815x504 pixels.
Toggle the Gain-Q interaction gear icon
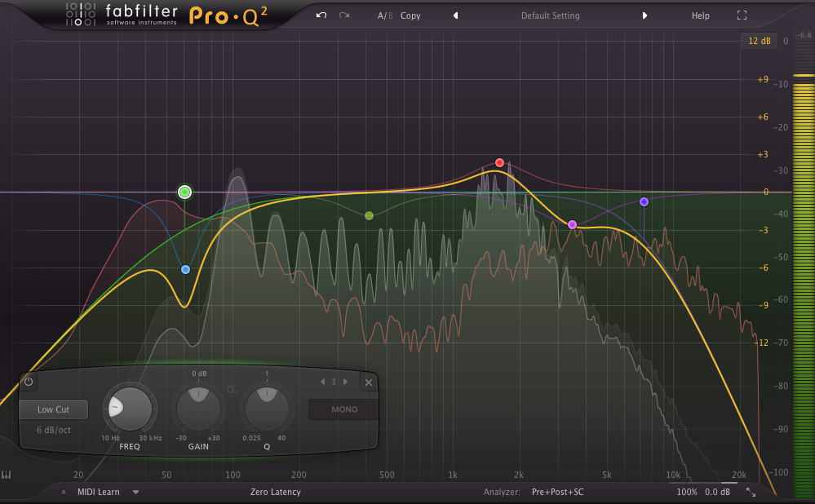[x=232, y=389]
